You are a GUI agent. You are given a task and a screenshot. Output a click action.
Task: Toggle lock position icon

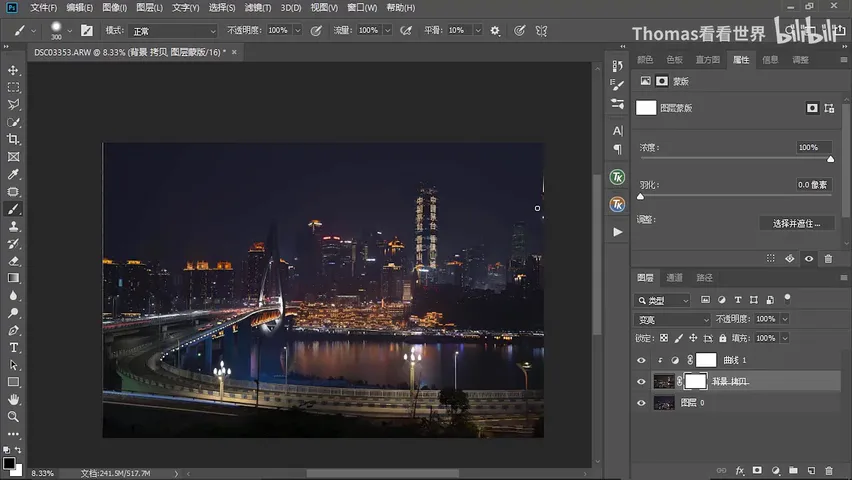click(693, 338)
